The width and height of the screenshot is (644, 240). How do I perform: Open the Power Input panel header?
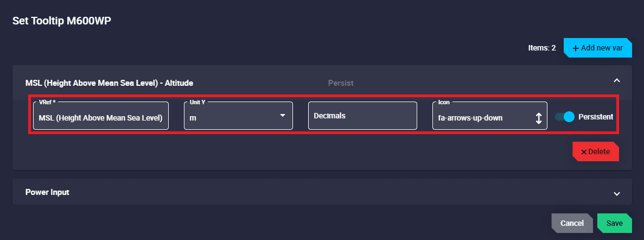click(47, 192)
